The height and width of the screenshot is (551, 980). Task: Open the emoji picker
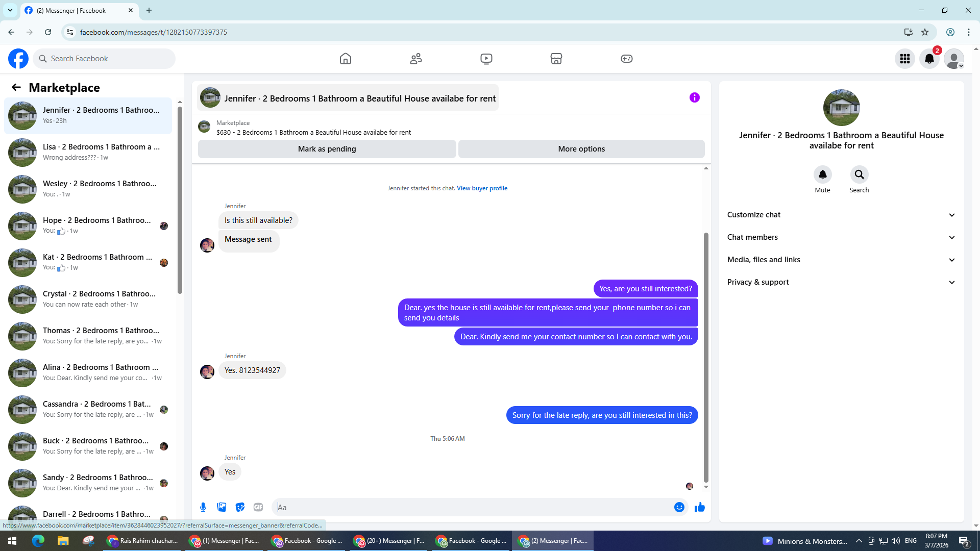click(679, 507)
